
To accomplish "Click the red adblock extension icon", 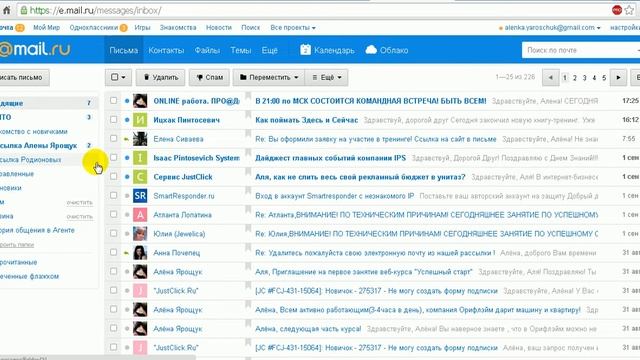I will [617, 10].
